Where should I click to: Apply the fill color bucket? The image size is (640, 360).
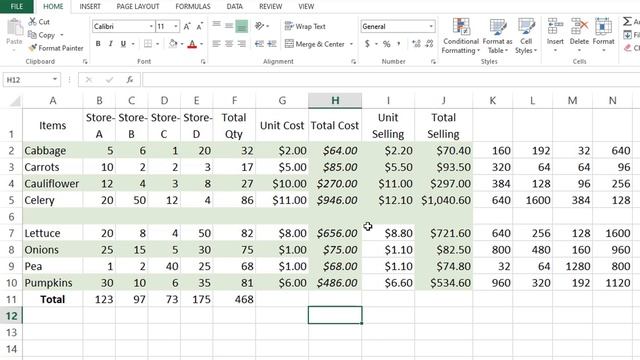[173, 44]
